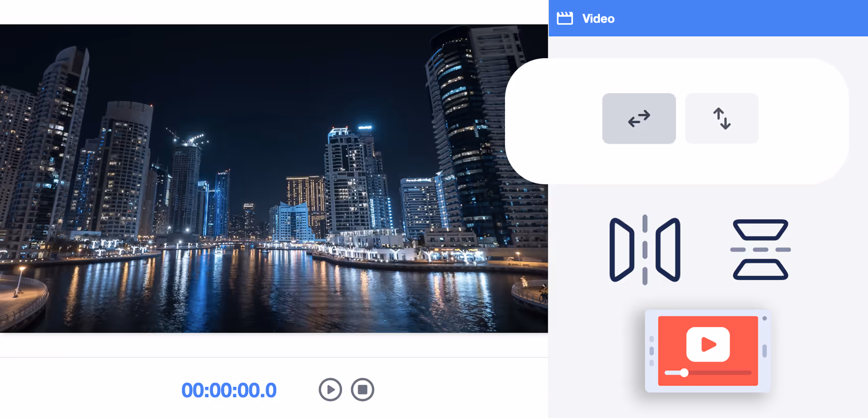This screenshot has height=418, width=868.
Task: Click the clapperboard icon in the Video header
Action: 565,18
